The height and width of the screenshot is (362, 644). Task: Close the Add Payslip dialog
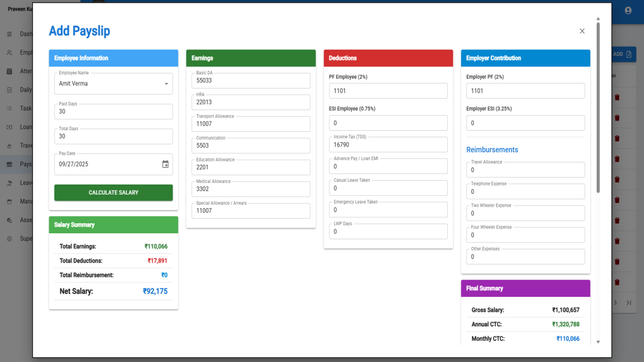(582, 31)
